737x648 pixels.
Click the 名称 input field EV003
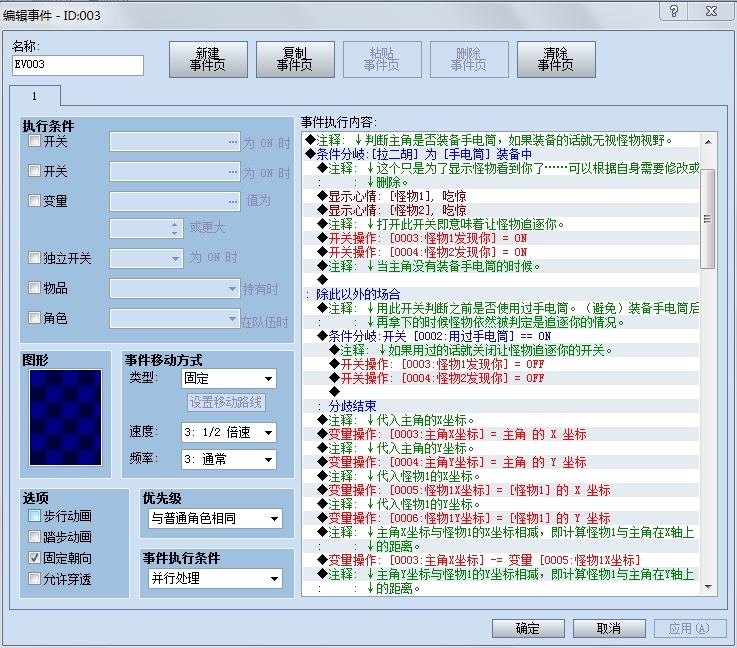point(78,65)
